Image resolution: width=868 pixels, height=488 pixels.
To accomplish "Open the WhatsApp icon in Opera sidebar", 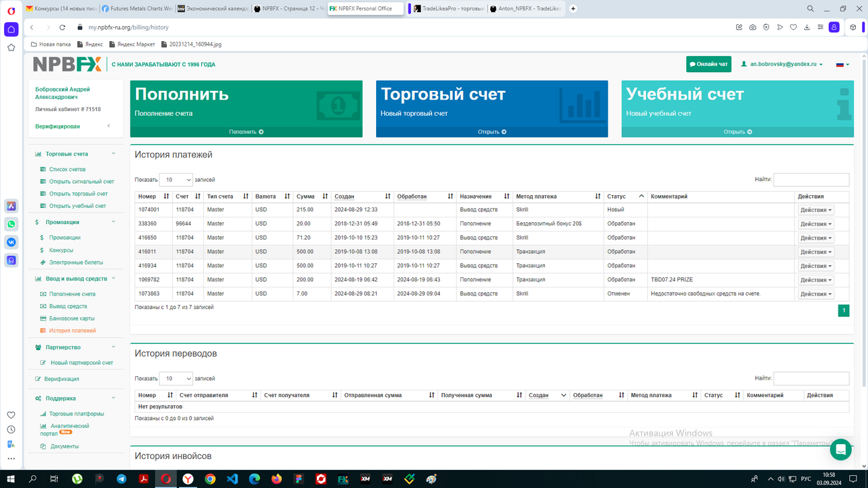I will point(11,224).
